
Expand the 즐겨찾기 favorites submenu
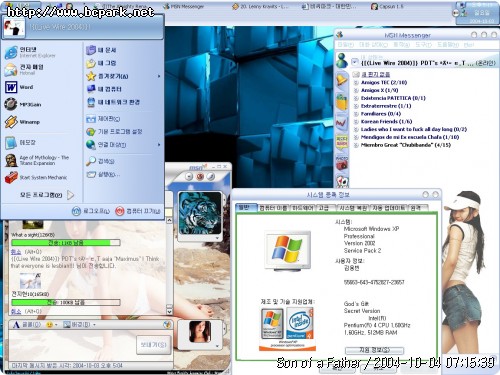coord(123,76)
